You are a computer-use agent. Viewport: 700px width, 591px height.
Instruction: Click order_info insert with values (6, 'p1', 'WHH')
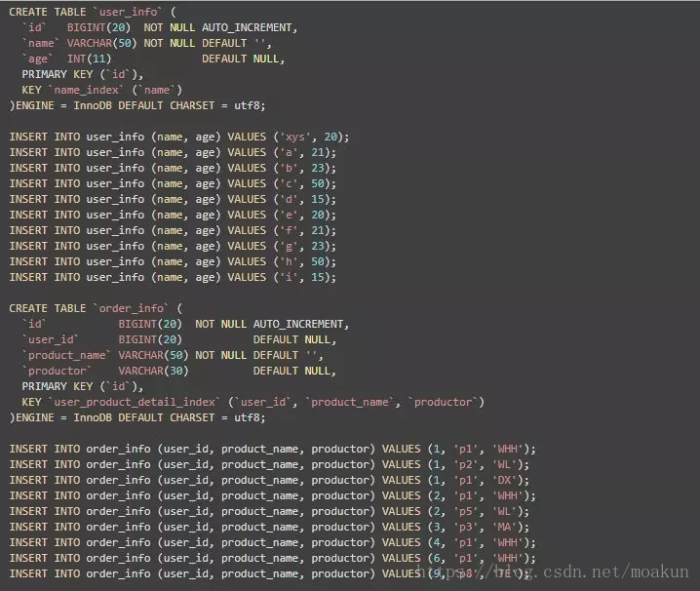(272, 559)
